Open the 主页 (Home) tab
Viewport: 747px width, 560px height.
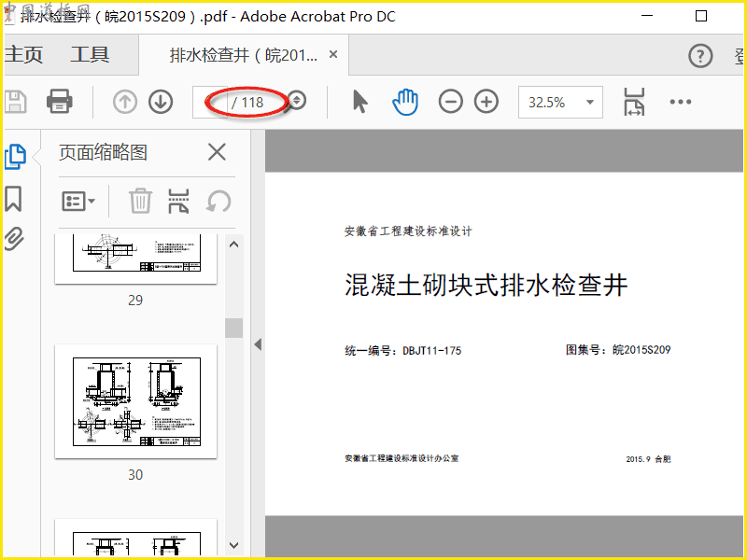tap(23, 54)
